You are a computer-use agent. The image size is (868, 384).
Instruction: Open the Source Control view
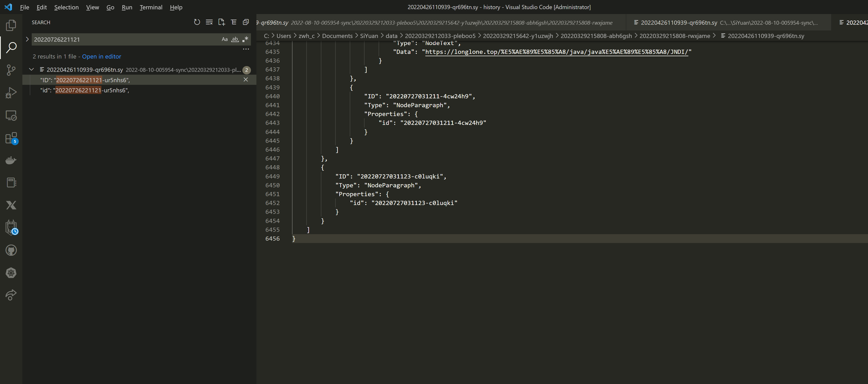pos(11,70)
